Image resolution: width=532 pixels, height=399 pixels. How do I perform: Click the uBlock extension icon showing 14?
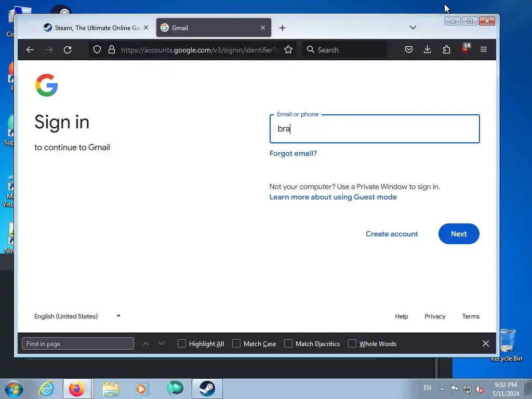[465, 48]
